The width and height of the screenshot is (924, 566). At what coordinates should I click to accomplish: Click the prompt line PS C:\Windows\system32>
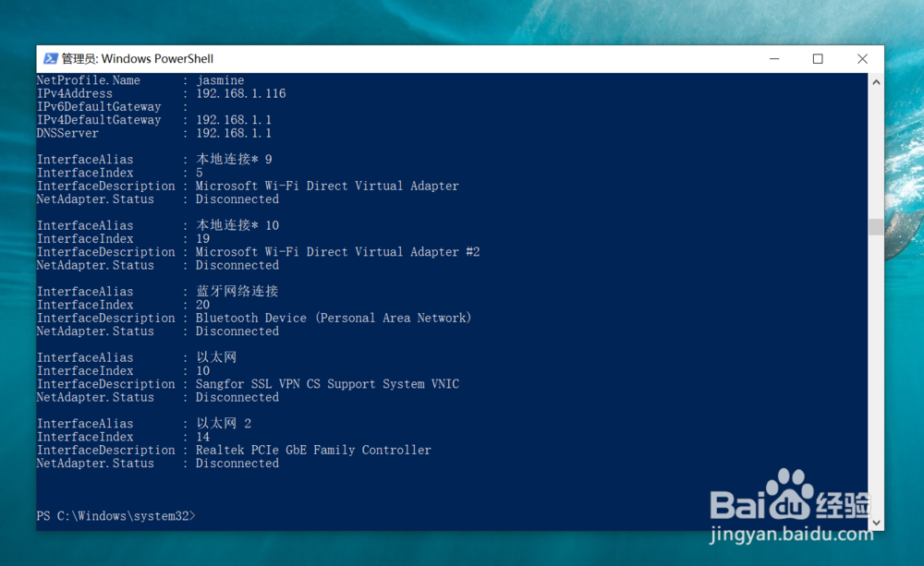pyautogui.click(x=115, y=516)
